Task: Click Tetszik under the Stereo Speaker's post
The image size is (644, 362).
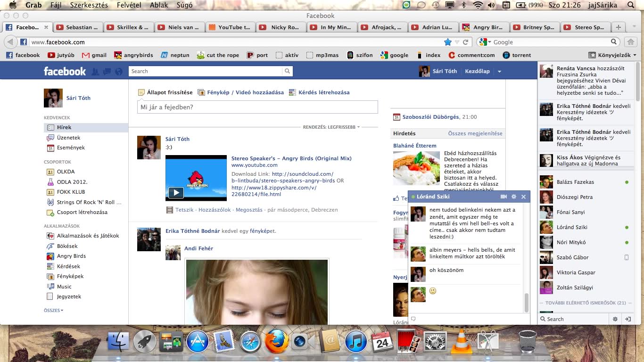Action: 184,210
